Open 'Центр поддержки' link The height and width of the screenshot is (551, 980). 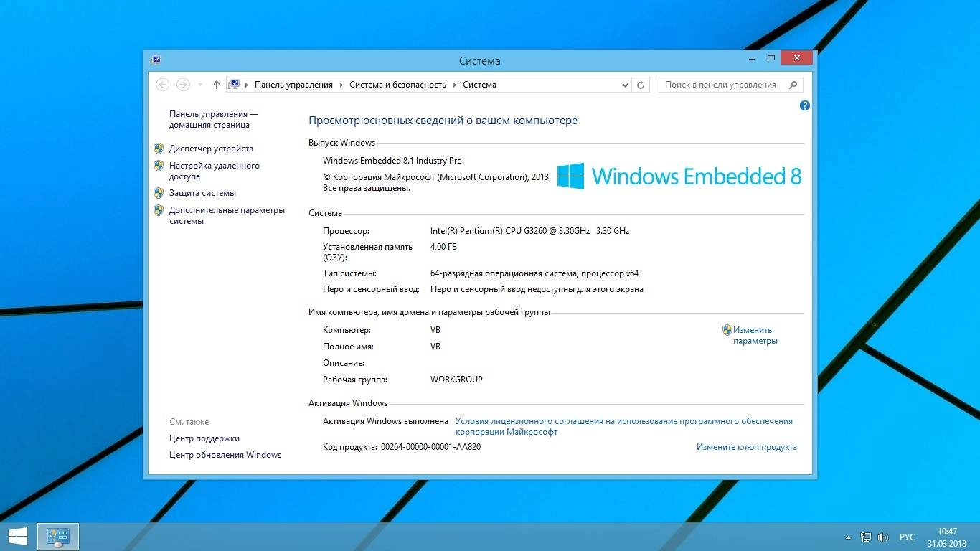[x=204, y=438]
